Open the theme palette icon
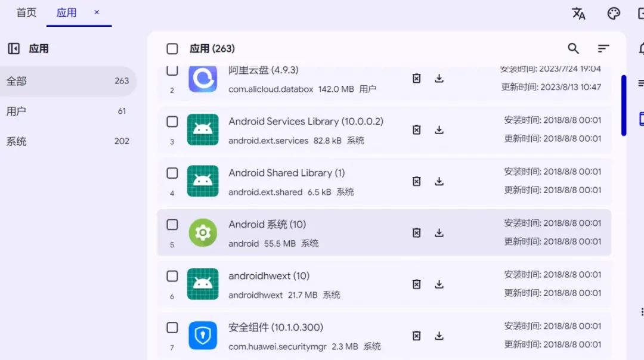Image resolution: width=644 pixels, height=360 pixels. pos(613,14)
